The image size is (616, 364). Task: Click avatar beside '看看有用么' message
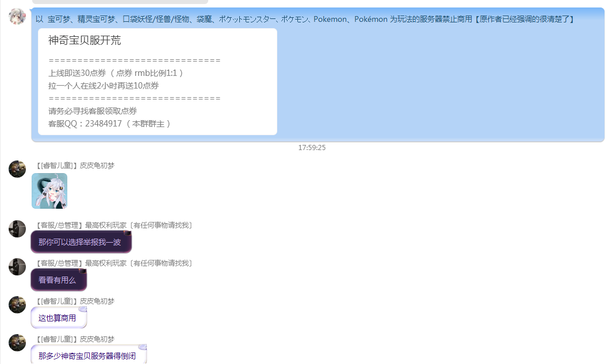[17, 267]
